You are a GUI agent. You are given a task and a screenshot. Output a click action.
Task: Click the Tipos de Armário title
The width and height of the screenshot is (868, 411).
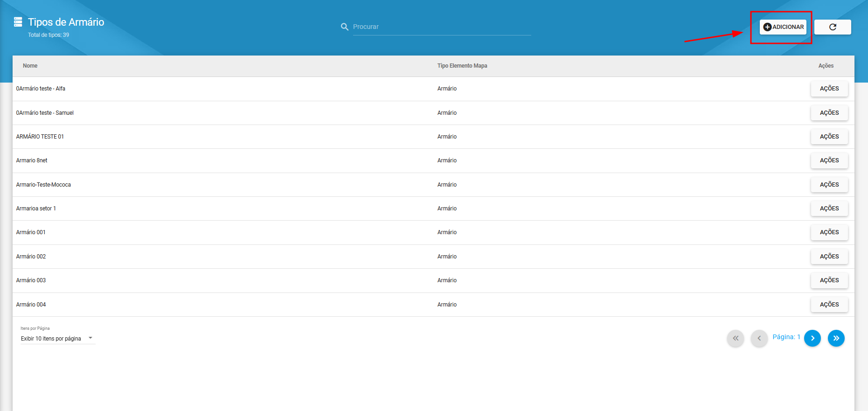coord(66,22)
